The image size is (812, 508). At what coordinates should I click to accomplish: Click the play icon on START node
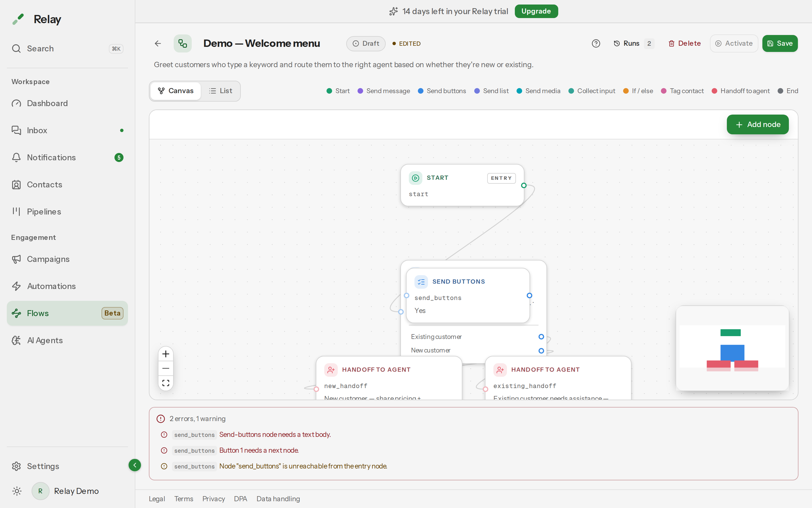pos(415,178)
